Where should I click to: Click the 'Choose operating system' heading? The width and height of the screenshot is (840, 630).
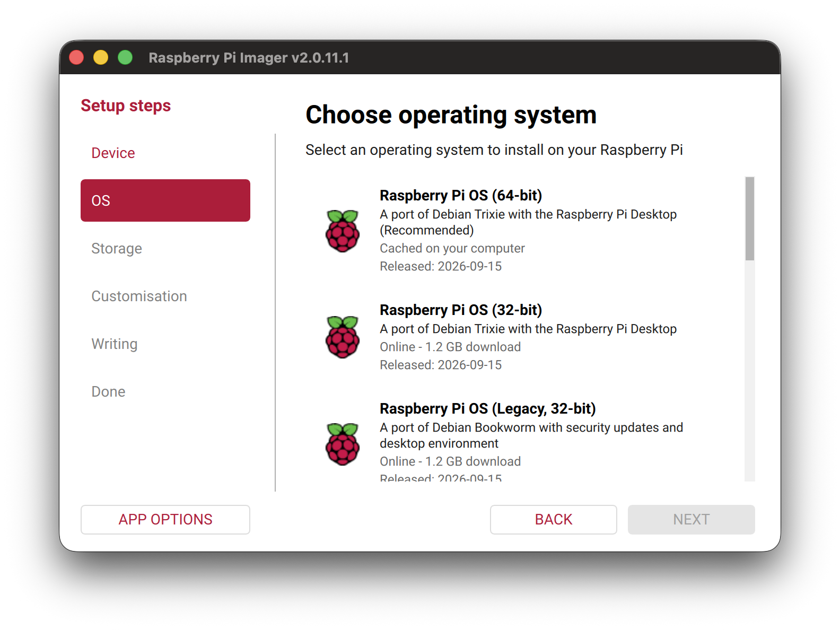coord(451,115)
